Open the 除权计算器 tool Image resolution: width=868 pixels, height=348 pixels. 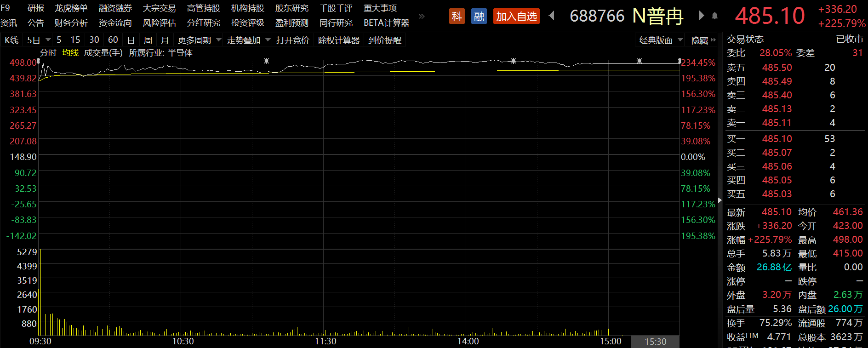tap(339, 40)
